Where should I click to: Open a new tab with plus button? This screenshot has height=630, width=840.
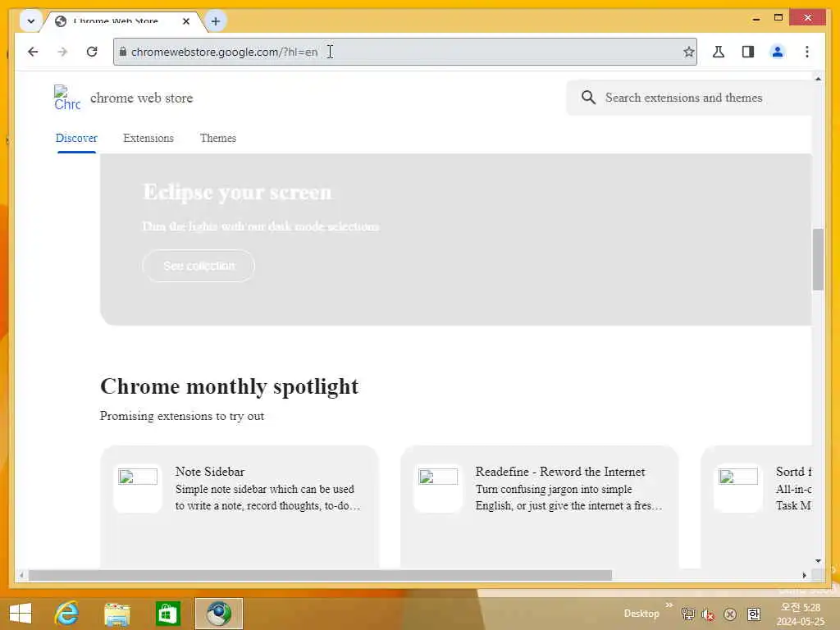216,21
